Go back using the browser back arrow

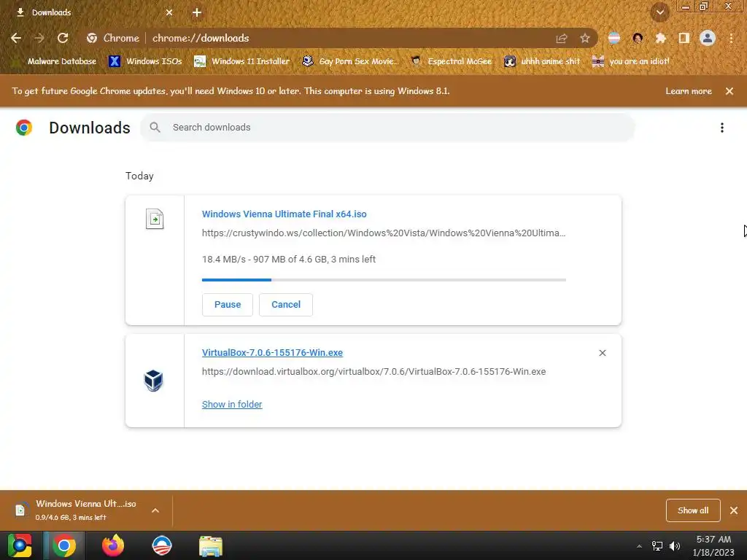16,38
